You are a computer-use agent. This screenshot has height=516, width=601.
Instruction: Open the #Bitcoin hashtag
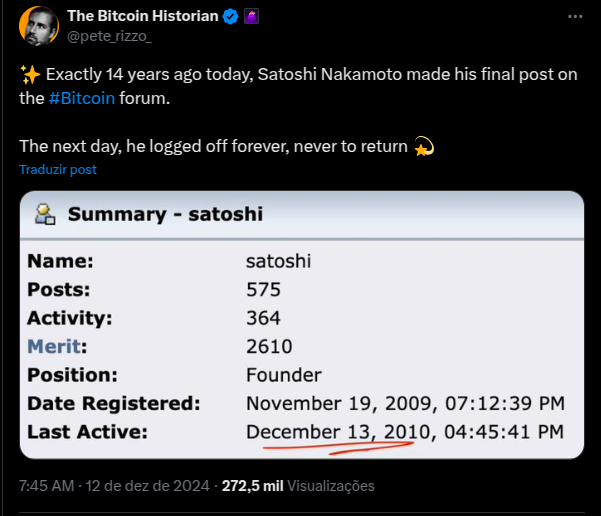pos(82,98)
